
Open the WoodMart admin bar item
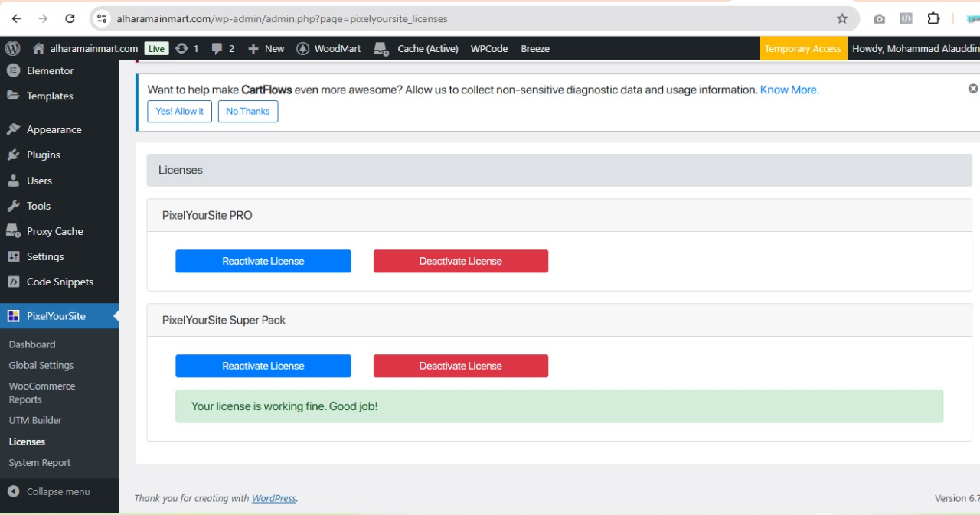(328, 48)
